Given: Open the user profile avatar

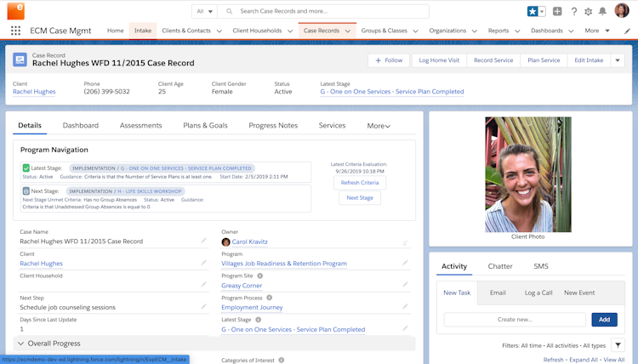Looking at the screenshot, I should tap(622, 11).
